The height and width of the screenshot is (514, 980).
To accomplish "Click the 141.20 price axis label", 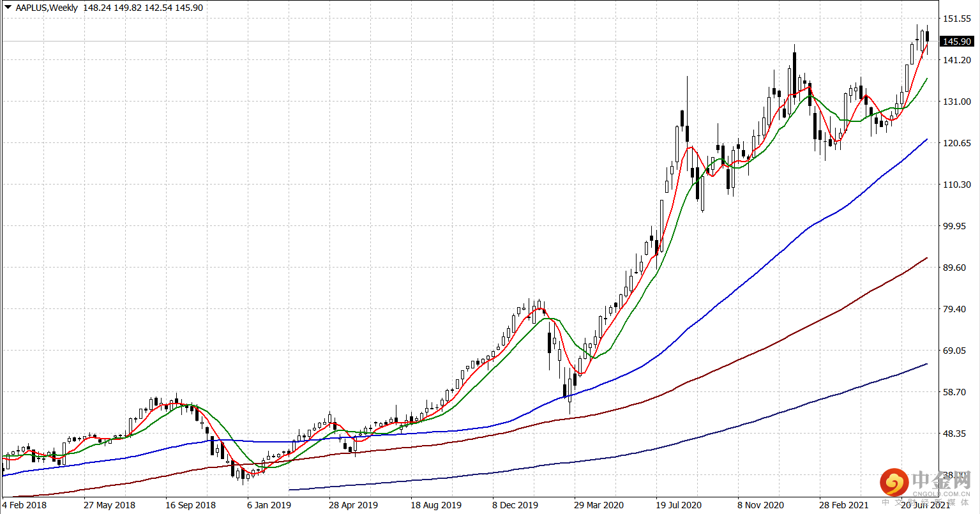I will coord(957,60).
